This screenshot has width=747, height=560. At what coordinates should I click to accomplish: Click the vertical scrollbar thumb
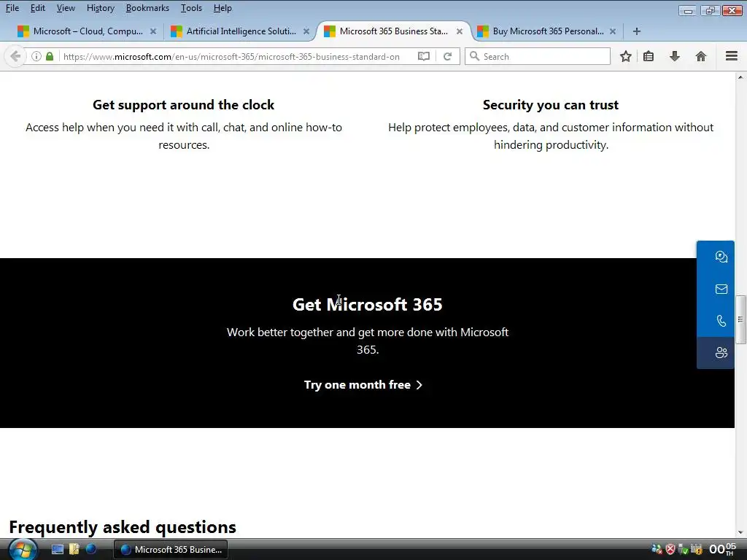[741, 319]
